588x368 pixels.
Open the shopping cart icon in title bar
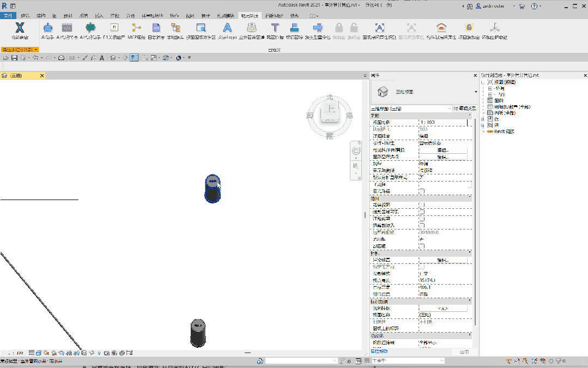pyautogui.click(x=522, y=6)
